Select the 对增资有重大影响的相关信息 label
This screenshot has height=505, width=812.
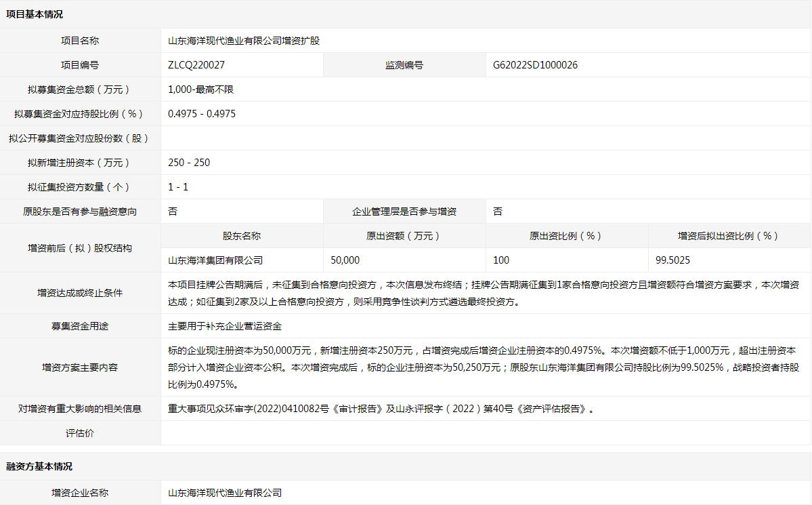click(x=81, y=409)
